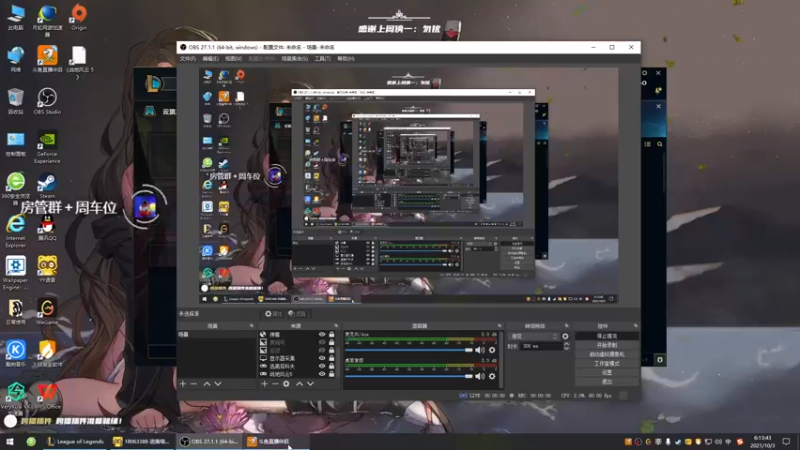Click the 滤镜 filters button above docks
Image resolution: width=800 pixels, height=450 pixels.
[297, 314]
